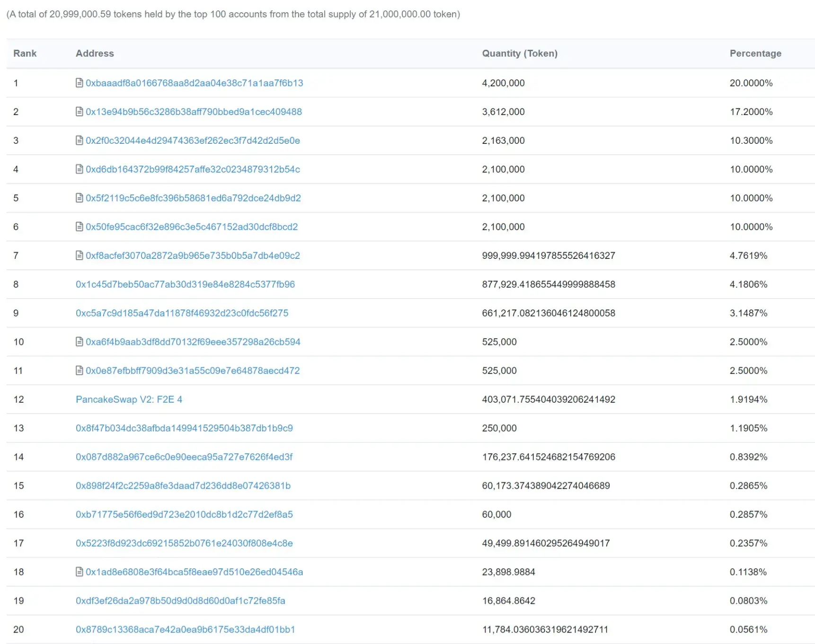Viewport: 815px width, 644px height.
Task: Click the contract icon in rank 2 row
Action: click(x=80, y=112)
